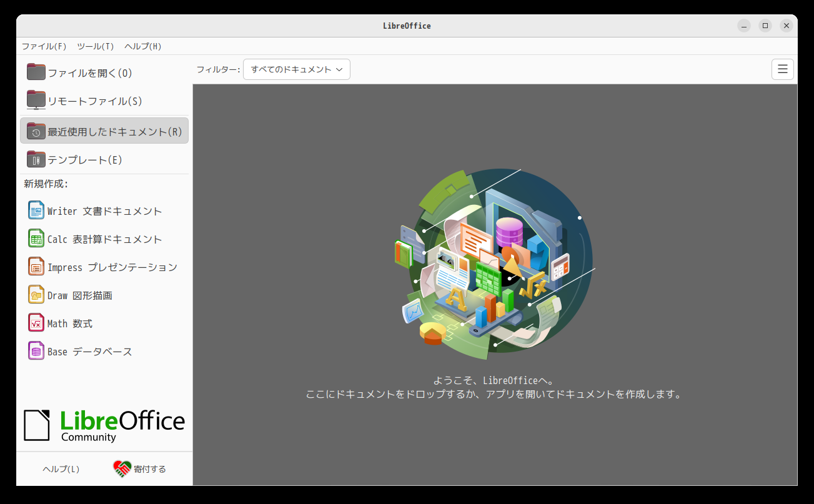
Task: Open the hamburger menu on the right
Action: click(782, 69)
